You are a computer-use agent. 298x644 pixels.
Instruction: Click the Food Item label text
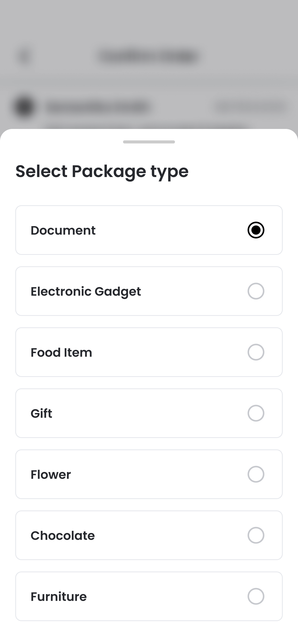coord(61,353)
